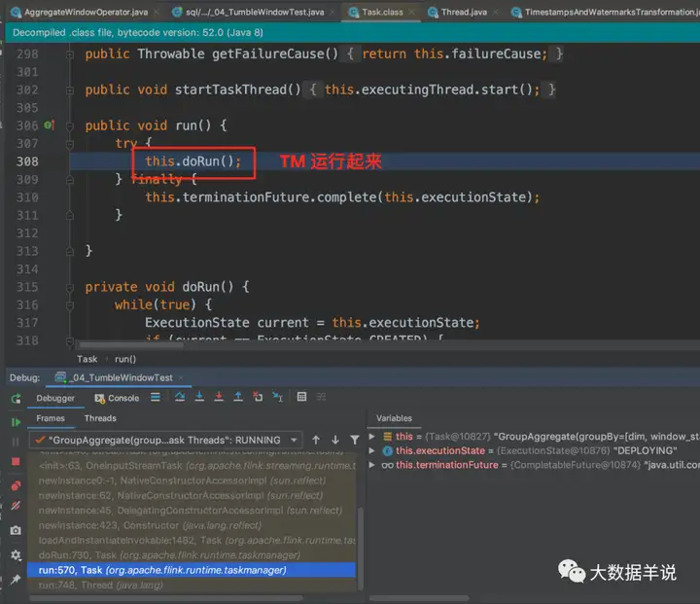Collapse while(true) block at line 316
Screen dimensions: 700x604
70,305
